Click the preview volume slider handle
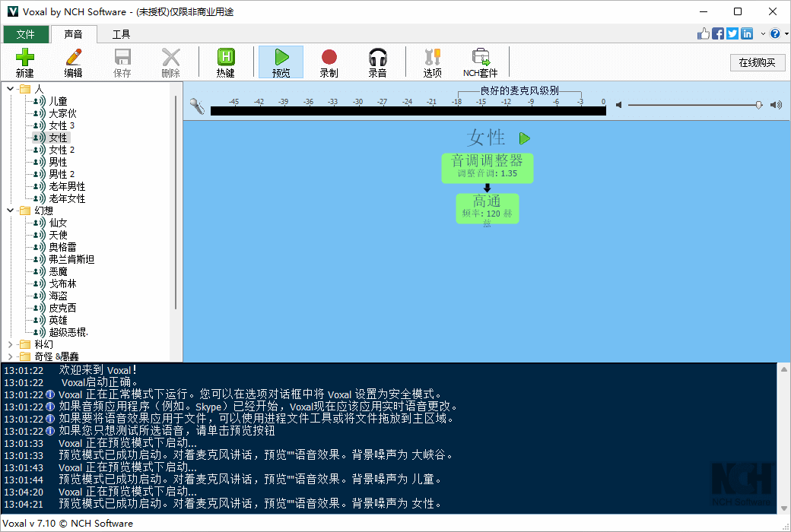791x532 pixels. pyautogui.click(x=759, y=105)
